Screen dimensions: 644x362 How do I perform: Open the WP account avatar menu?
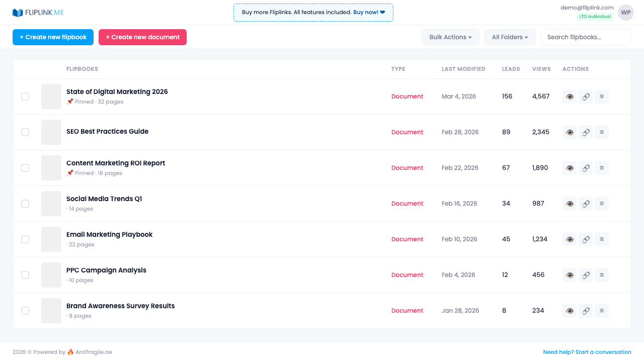tap(625, 12)
